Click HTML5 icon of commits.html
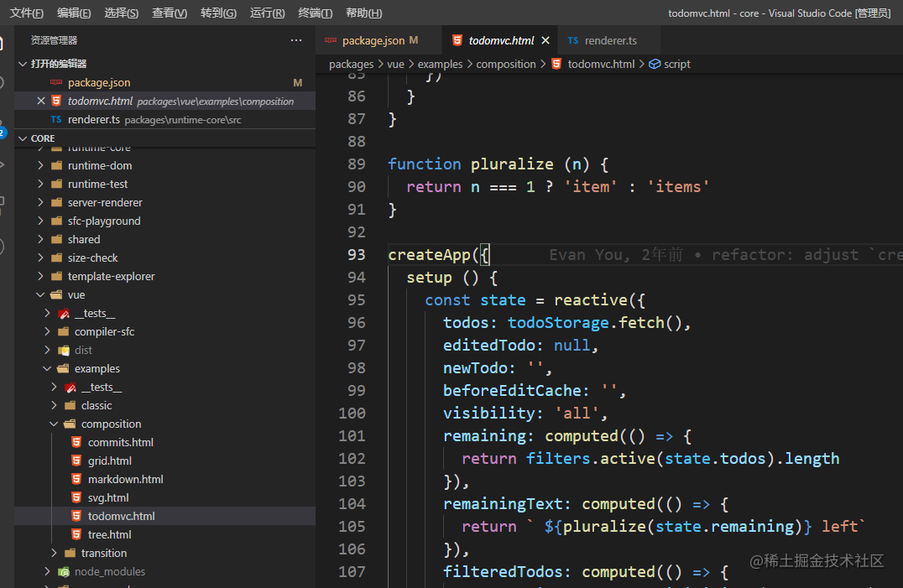Screen dimensions: 903x588 (x=76, y=442)
